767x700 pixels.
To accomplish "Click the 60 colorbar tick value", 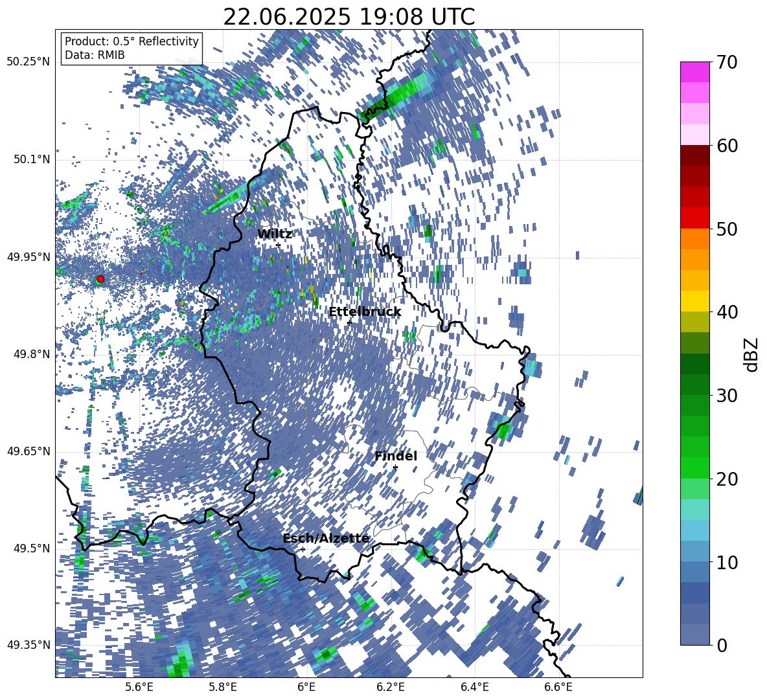I will point(727,146).
